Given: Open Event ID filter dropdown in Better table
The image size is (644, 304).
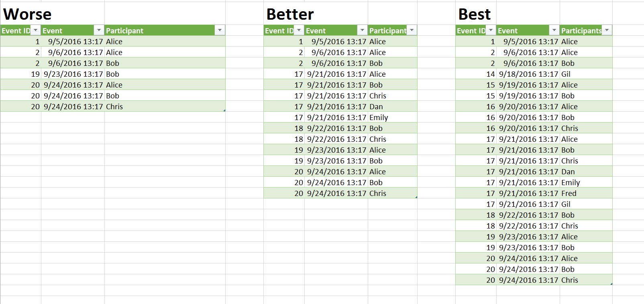Looking at the screenshot, I should click(x=299, y=31).
